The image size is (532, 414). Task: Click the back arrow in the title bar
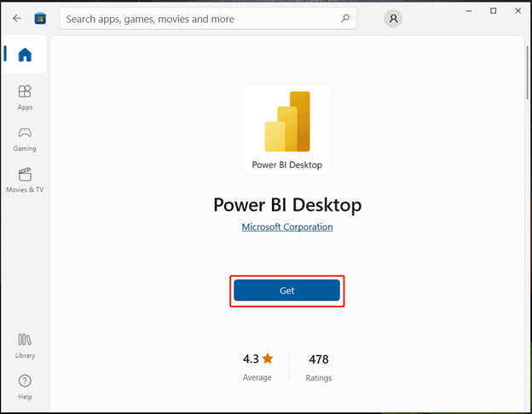[x=17, y=18]
